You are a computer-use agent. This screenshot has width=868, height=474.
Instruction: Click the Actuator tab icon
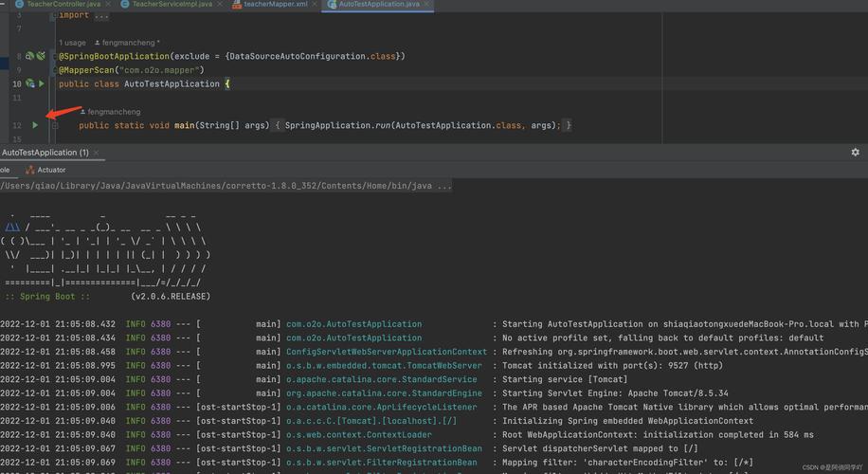point(30,170)
